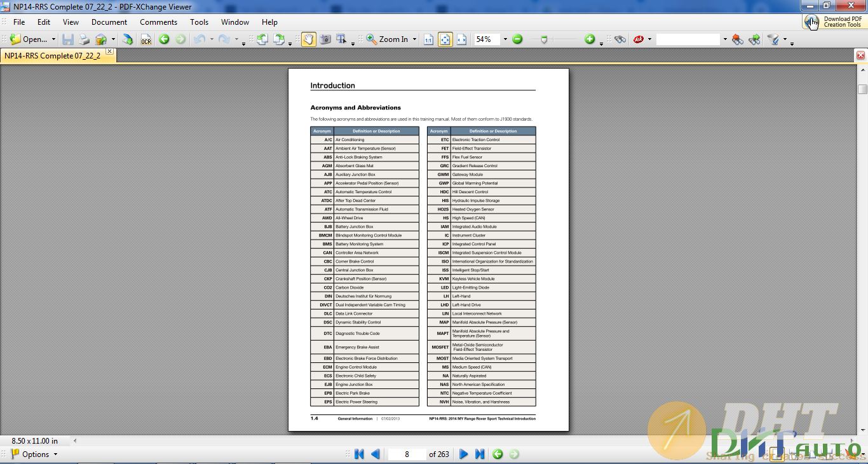Find next match binoculars icon
Screen dimensions: 868x464
pyautogui.click(x=754, y=39)
